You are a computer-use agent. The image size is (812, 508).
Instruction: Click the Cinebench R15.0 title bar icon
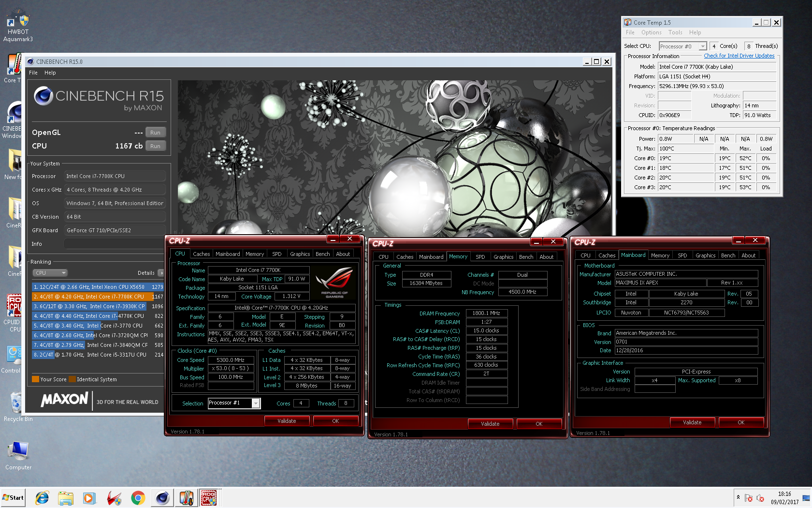(30, 61)
